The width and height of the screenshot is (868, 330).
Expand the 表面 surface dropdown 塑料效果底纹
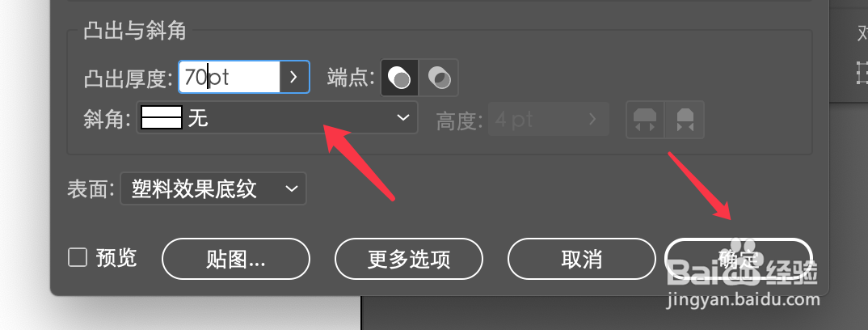[x=213, y=188]
